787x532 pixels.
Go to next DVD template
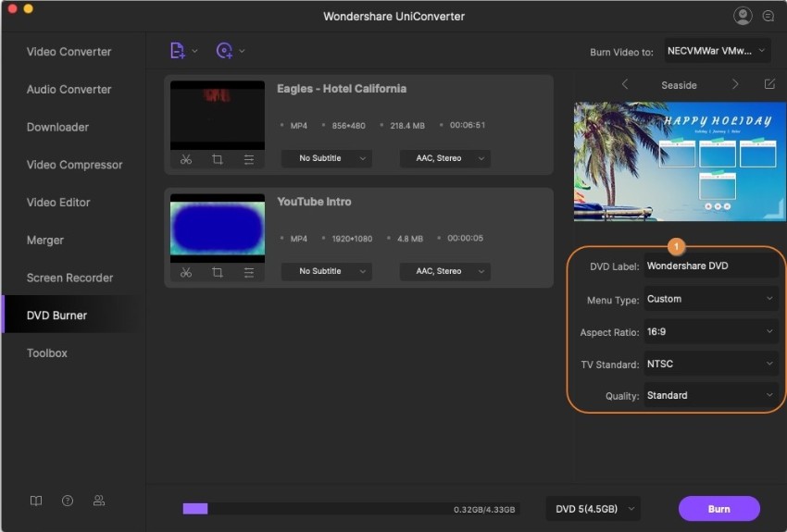point(735,84)
